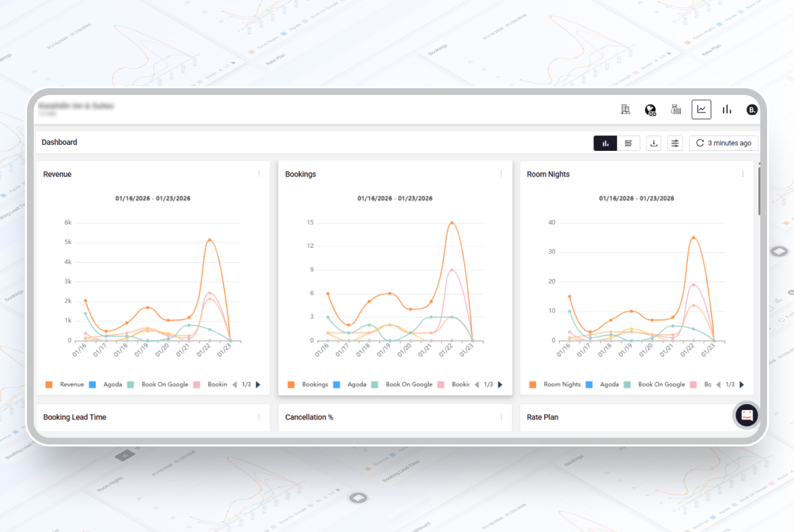Download the dashboard data

(654, 143)
